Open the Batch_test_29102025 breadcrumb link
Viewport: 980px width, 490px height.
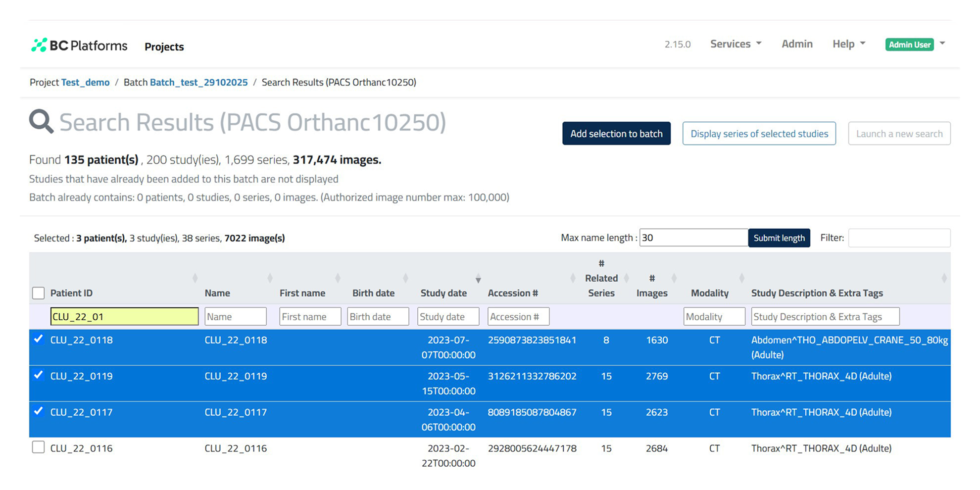pos(198,82)
